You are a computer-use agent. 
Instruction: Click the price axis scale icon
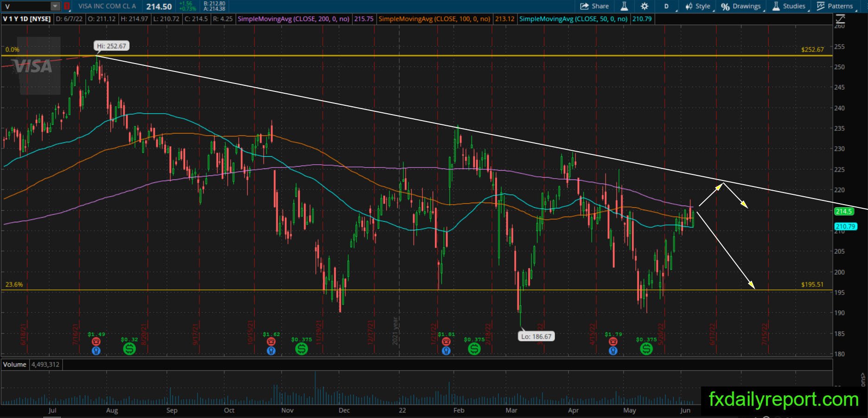(x=840, y=19)
